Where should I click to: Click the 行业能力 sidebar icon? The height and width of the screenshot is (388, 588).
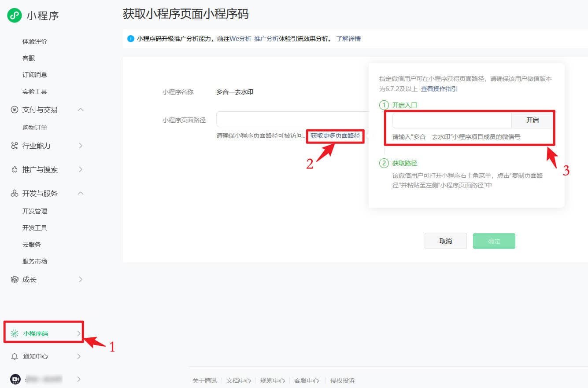pos(15,146)
